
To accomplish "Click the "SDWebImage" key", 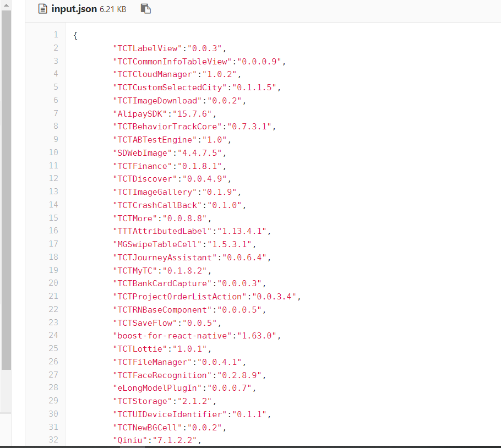I will point(143,153).
